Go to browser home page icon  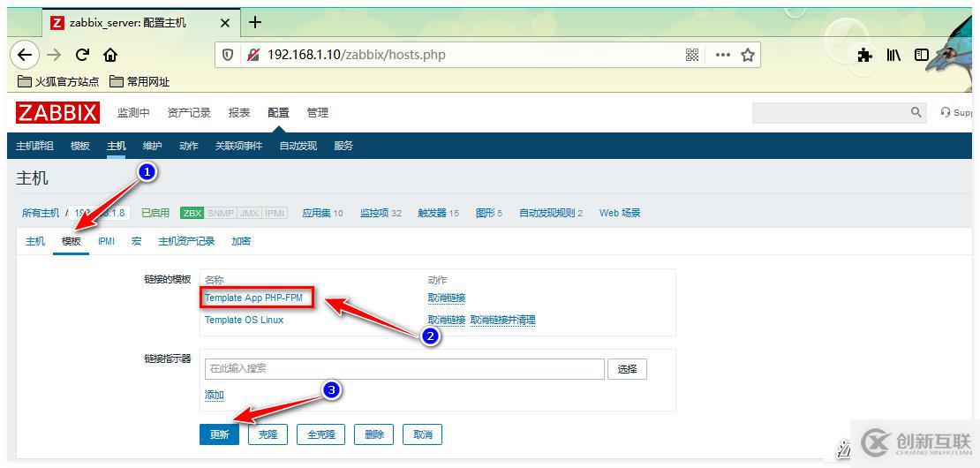pos(110,55)
